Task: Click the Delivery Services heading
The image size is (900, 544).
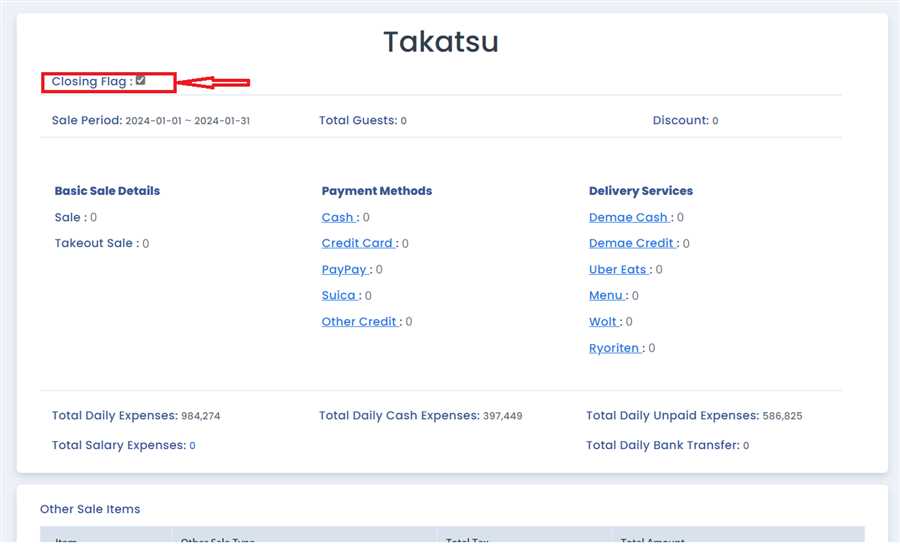Action: [x=641, y=190]
